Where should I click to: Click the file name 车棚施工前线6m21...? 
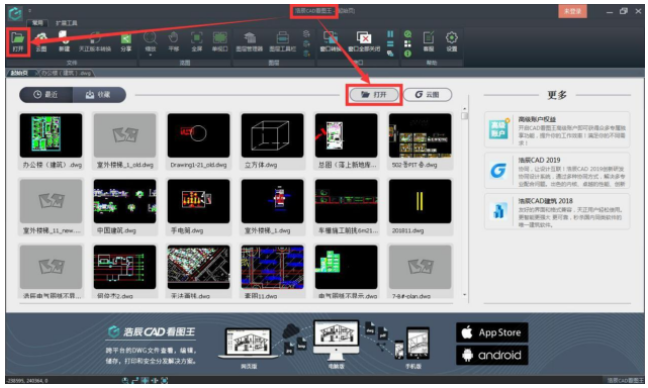348,231
